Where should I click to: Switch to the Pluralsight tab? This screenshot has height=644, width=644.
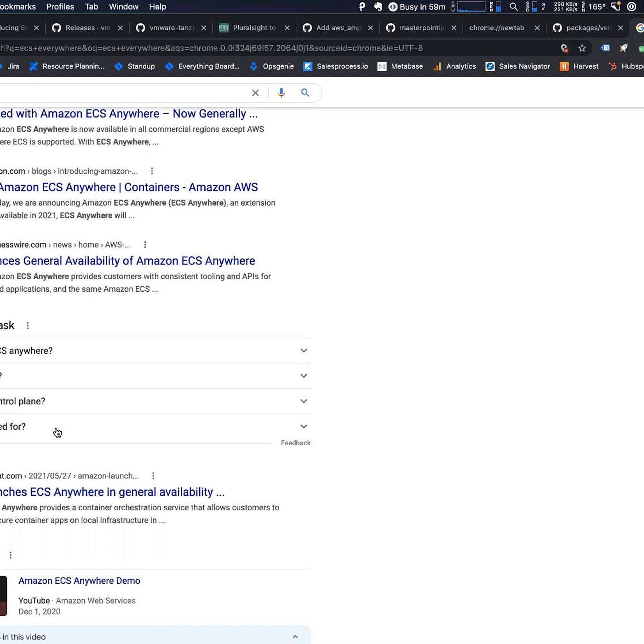click(254, 28)
